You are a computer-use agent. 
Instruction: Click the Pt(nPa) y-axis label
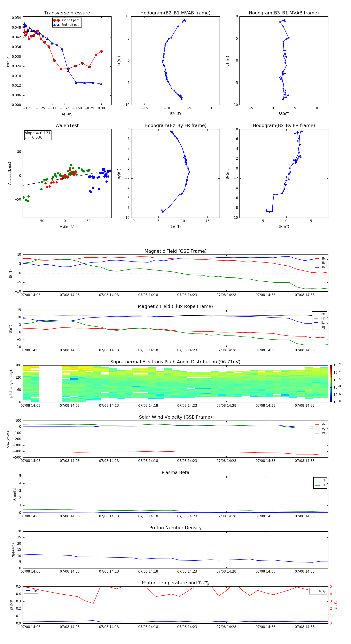pyautogui.click(x=8, y=61)
